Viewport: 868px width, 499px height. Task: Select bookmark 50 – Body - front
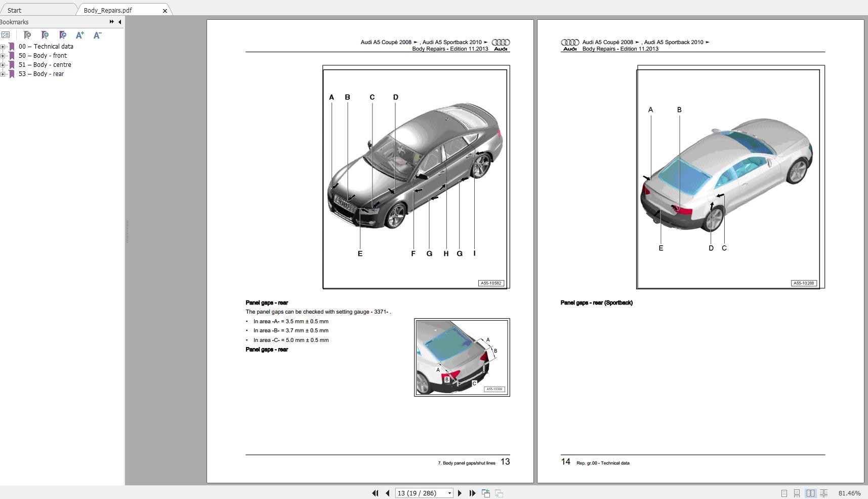pyautogui.click(x=43, y=56)
